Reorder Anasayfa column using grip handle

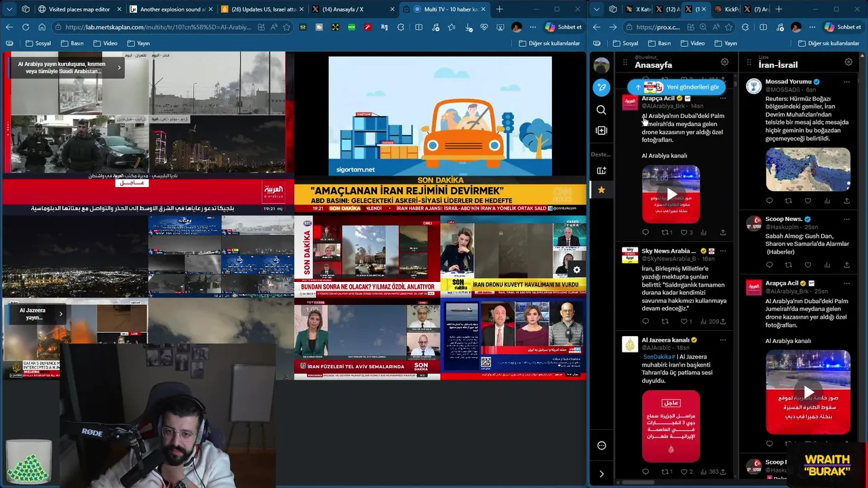coord(625,62)
